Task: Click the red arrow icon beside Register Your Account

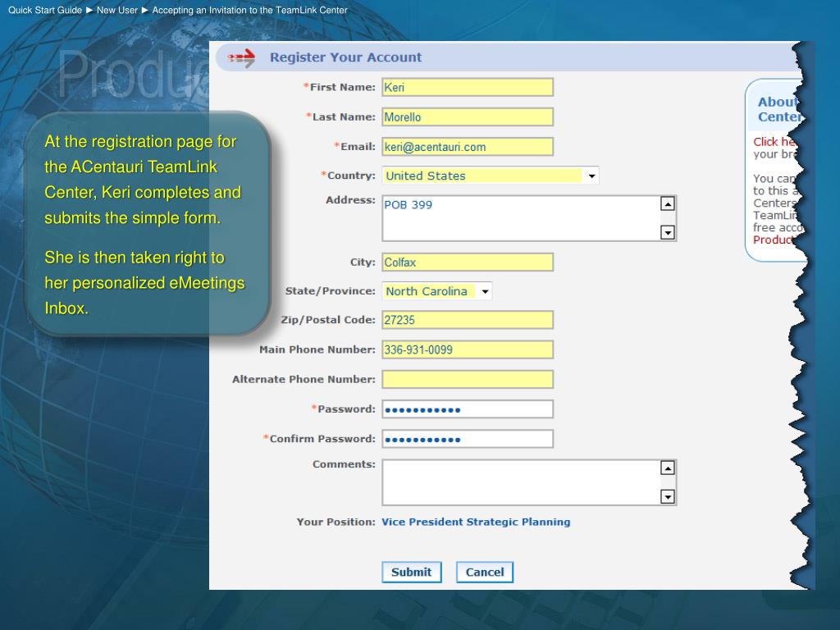Action: [242, 57]
